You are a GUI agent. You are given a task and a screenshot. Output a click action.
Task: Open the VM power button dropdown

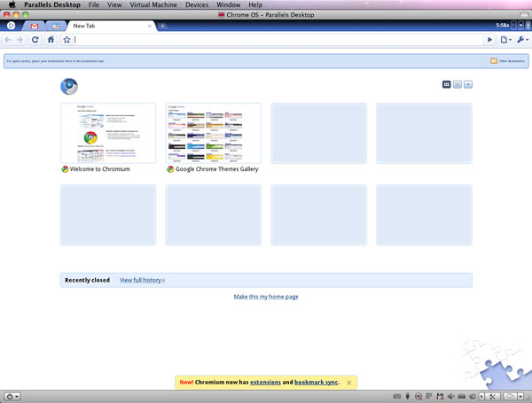coord(12,396)
